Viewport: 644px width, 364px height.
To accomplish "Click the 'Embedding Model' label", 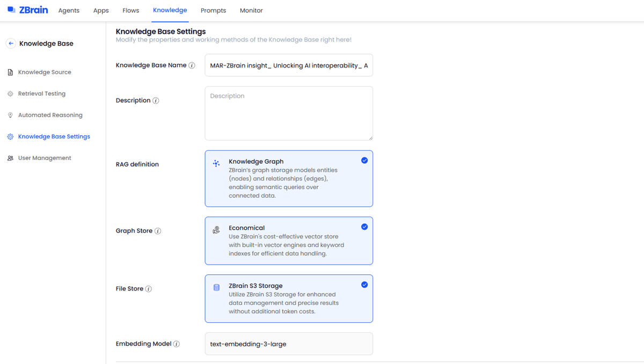I will (144, 344).
